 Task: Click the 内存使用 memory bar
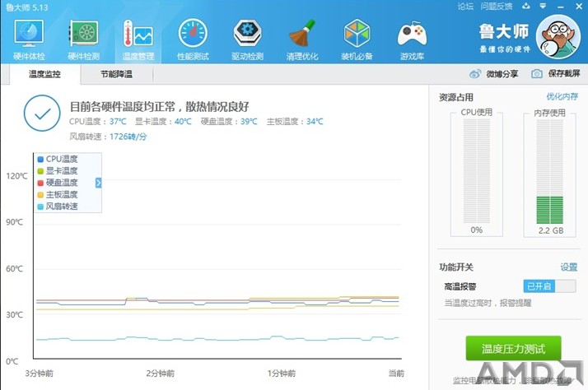(x=550, y=172)
